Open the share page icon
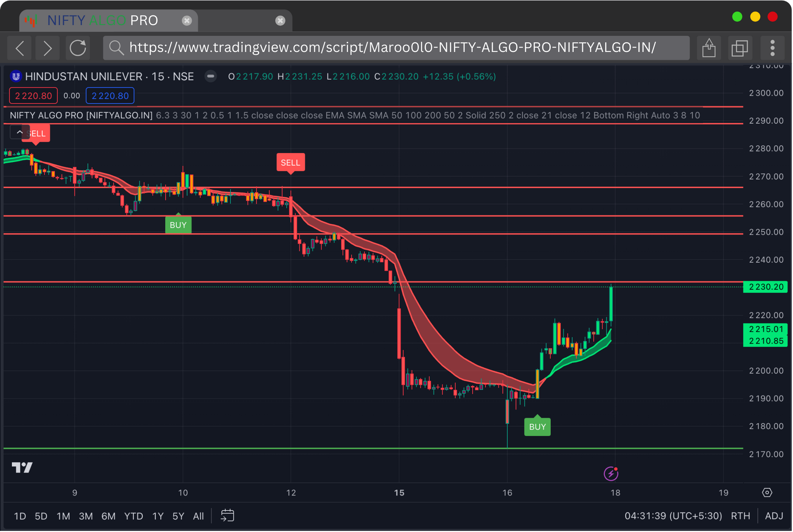 tap(709, 48)
